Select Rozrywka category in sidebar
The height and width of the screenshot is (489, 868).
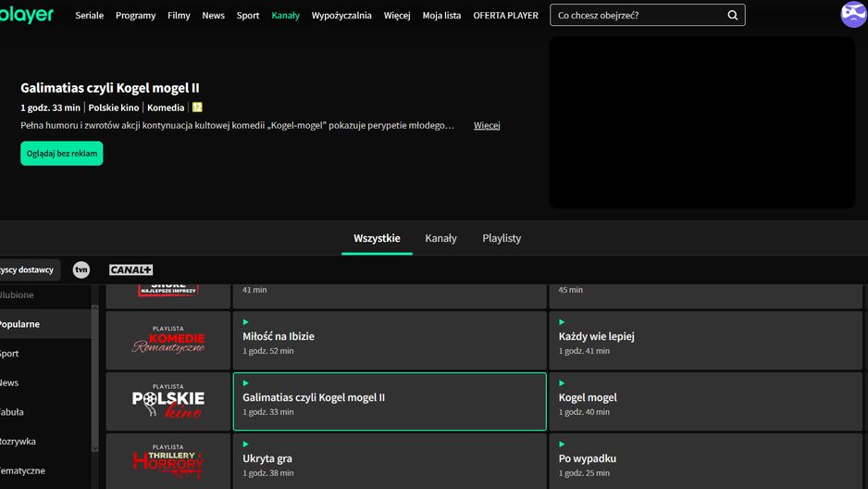[45, 442]
